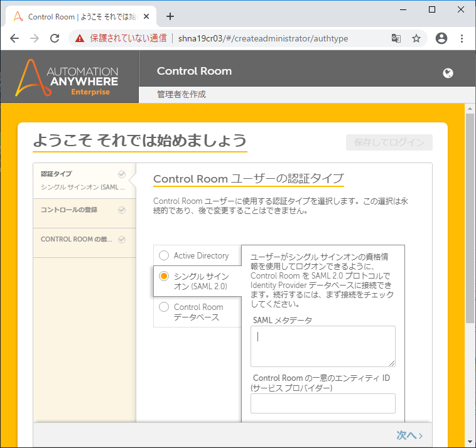Select Control Room データベース radio button
The width and height of the screenshot is (476, 448).
pyautogui.click(x=164, y=307)
